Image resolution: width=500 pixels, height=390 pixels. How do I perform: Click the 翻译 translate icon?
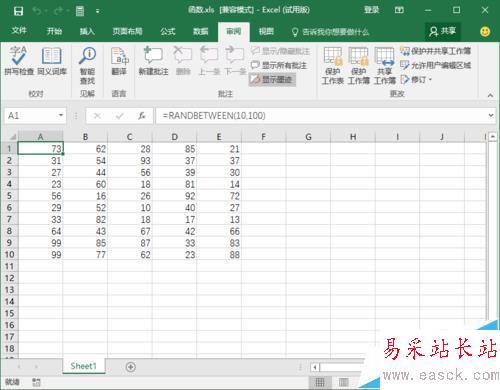point(119,61)
